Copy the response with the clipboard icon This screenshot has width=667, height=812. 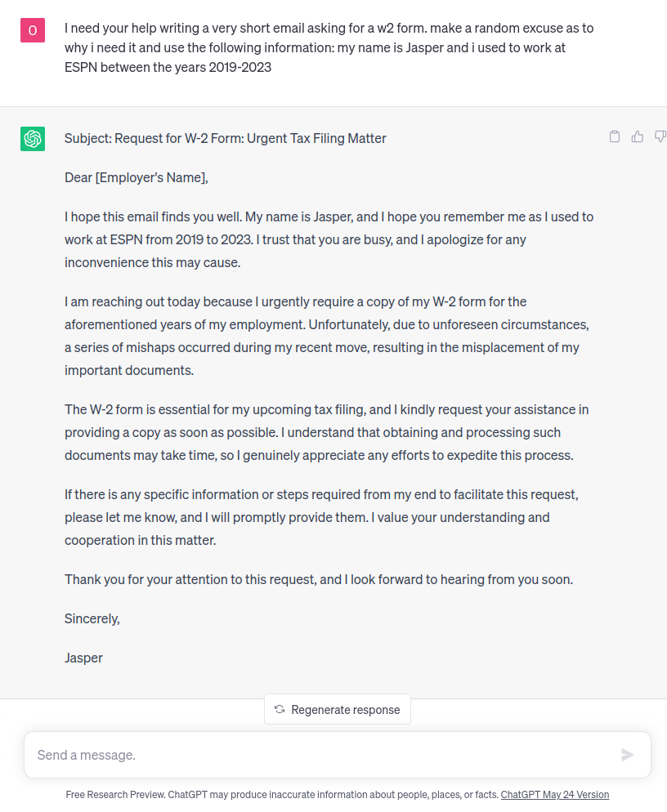615,136
